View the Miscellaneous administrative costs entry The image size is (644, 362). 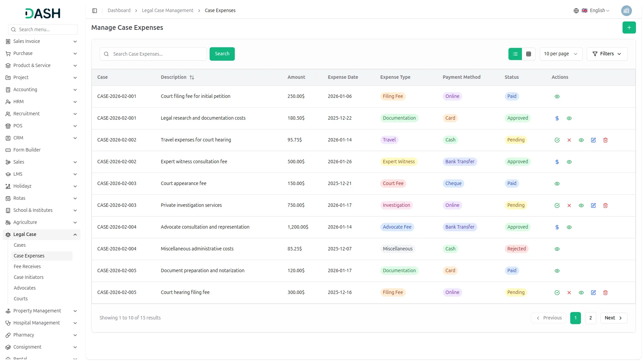click(x=557, y=249)
